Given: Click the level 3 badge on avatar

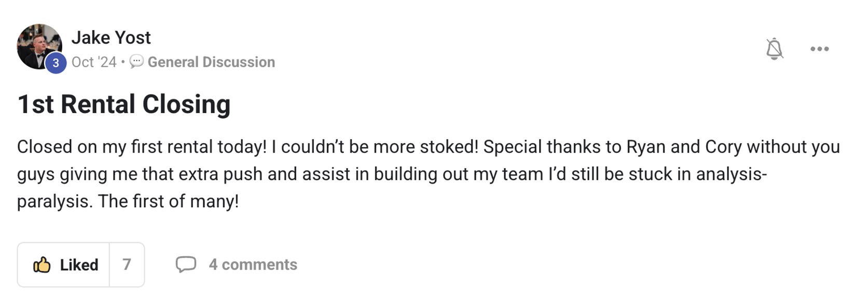Looking at the screenshot, I should point(56,63).
